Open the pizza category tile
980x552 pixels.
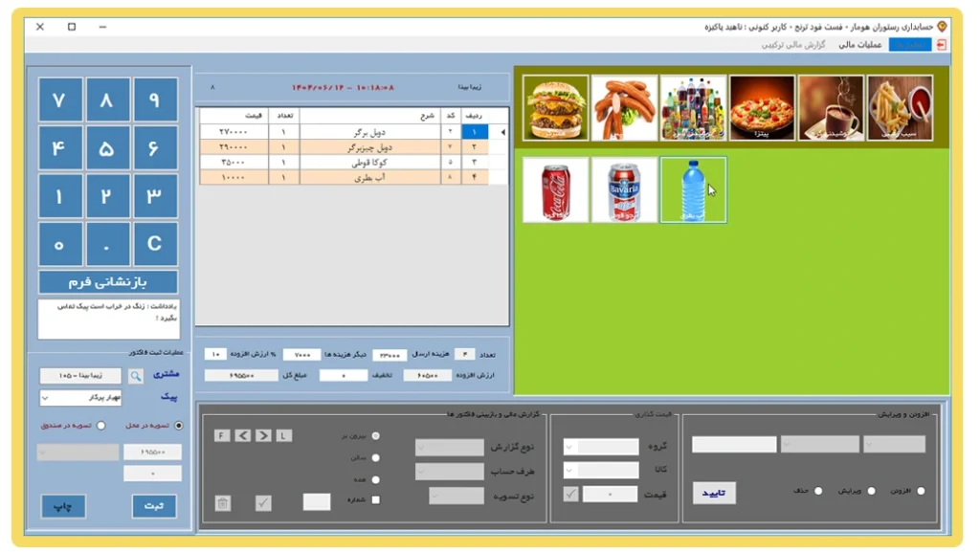[762, 108]
